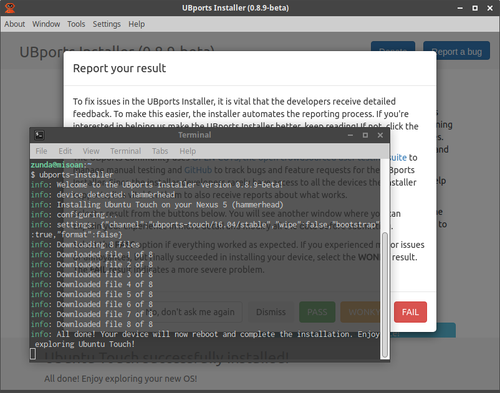500x393 pixels.
Task: Open the Window menu in UBports Installer
Action: [46, 24]
